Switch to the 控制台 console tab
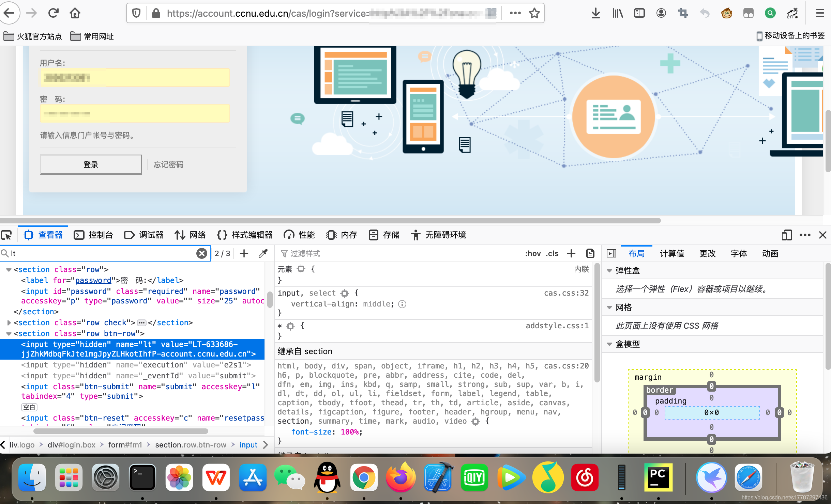 (x=93, y=235)
